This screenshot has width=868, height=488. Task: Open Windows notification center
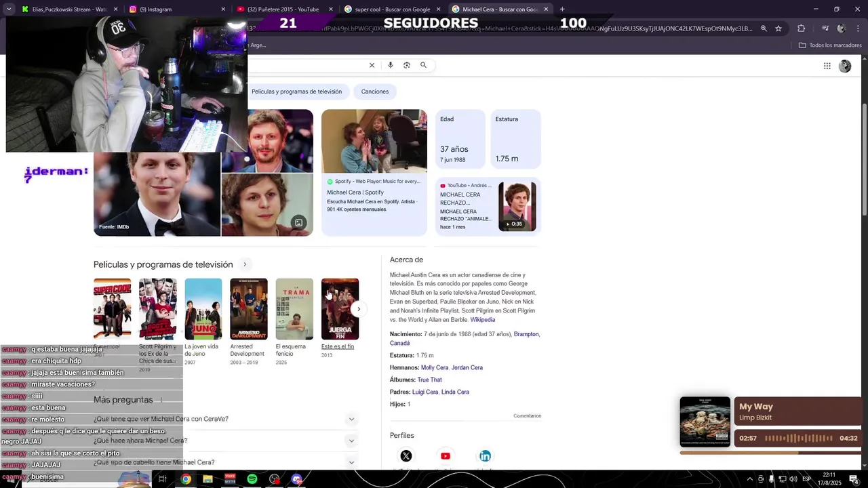[854, 479]
